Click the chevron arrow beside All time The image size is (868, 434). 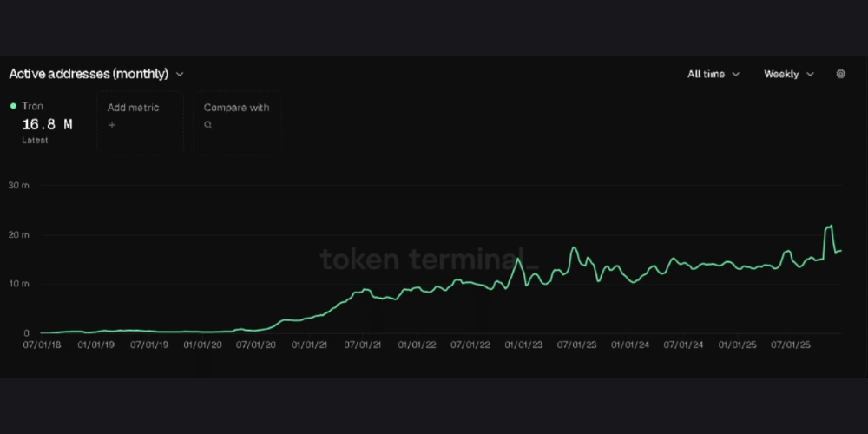coord(736,75)
